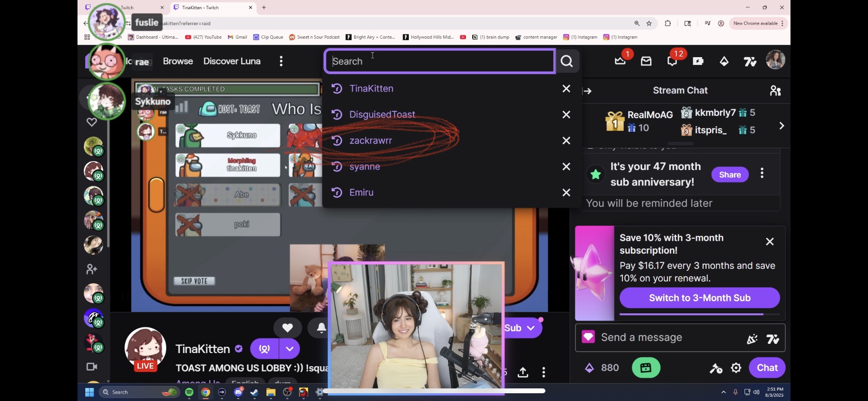Expand the dropdown arrow beside squad button
Screen dimensions: 868x401
point(290,349)
